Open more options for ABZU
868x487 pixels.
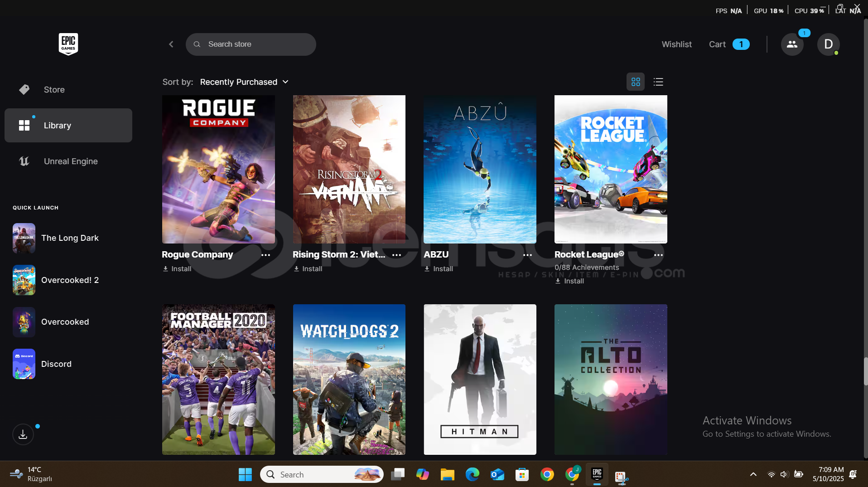[528, 255]
